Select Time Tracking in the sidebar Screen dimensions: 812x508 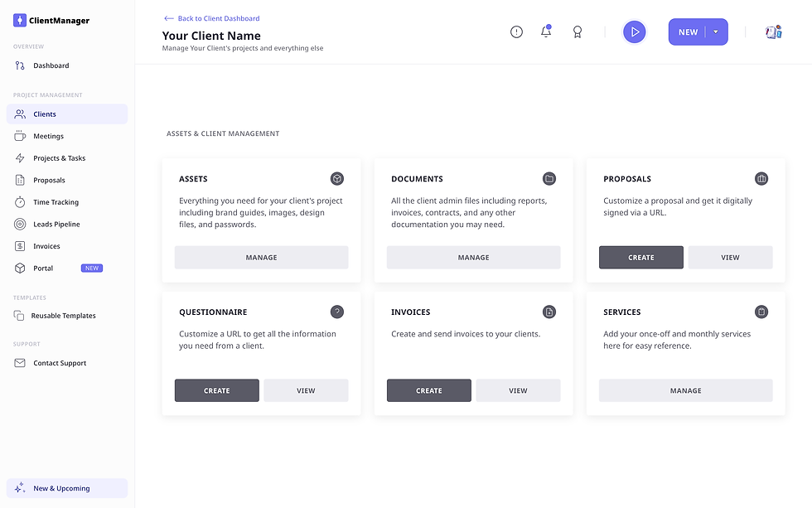point(53,201)
